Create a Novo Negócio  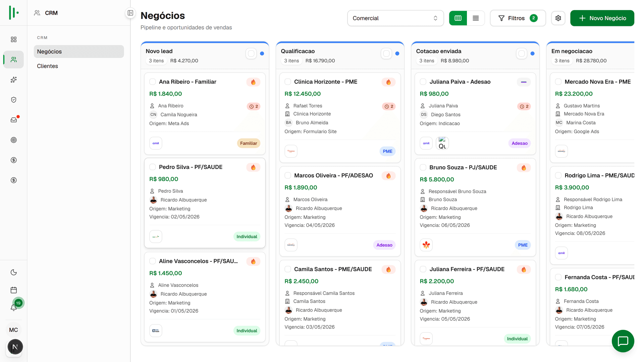click(x=602, y=18)
